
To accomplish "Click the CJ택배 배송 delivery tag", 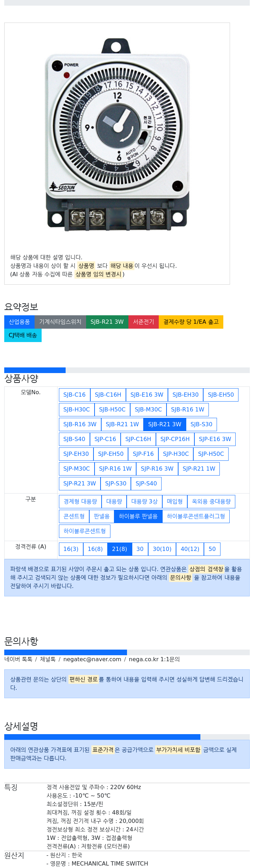I will click(x=23, y=335).
